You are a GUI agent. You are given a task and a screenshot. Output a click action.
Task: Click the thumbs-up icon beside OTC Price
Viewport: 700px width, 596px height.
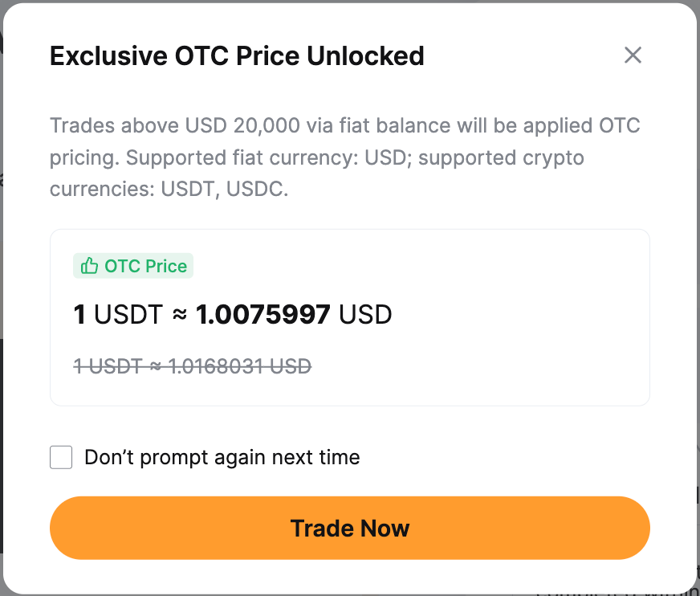coord(89,267)
